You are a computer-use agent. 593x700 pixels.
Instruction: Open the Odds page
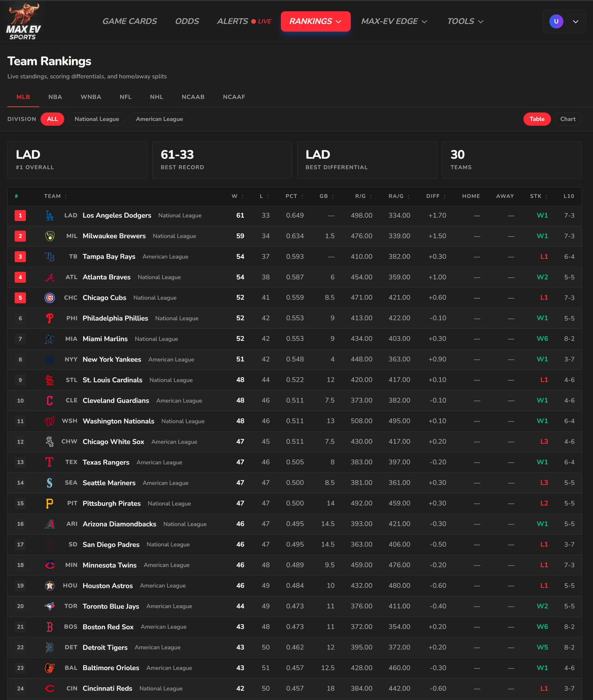click(x=187, y=21)
